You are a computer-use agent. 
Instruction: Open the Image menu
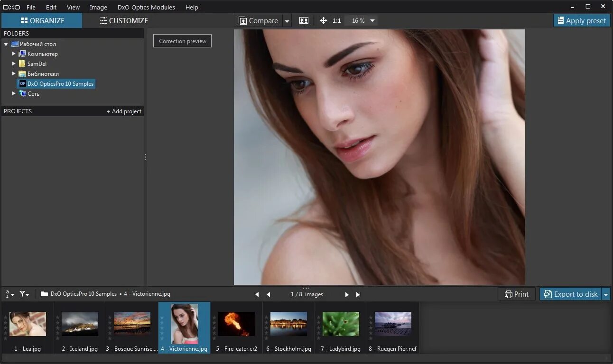coord(98,7)
